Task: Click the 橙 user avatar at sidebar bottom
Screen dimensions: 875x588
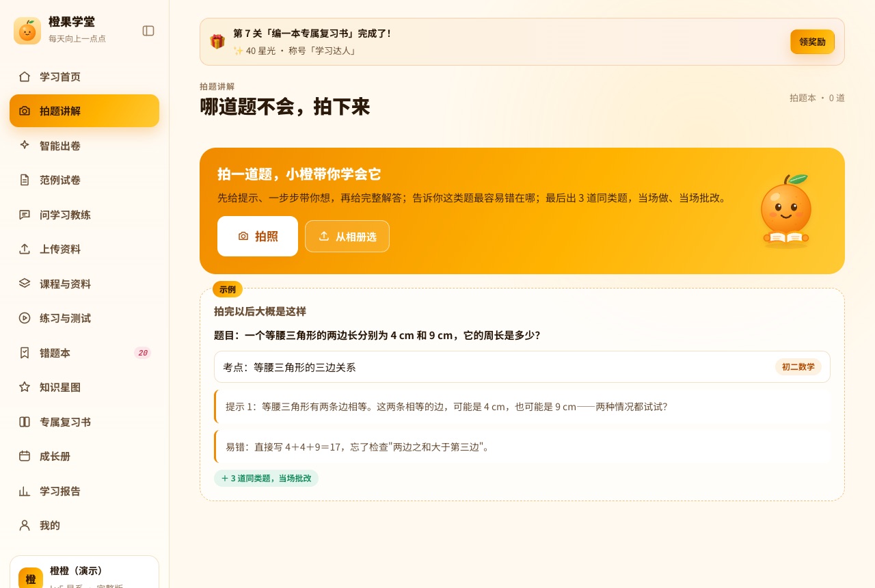Action: tap(31, 579)
